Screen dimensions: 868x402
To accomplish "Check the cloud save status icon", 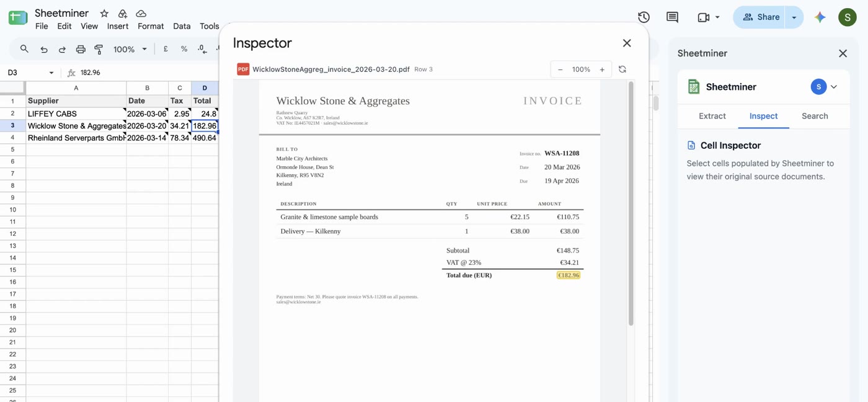I will click(141, 13).
